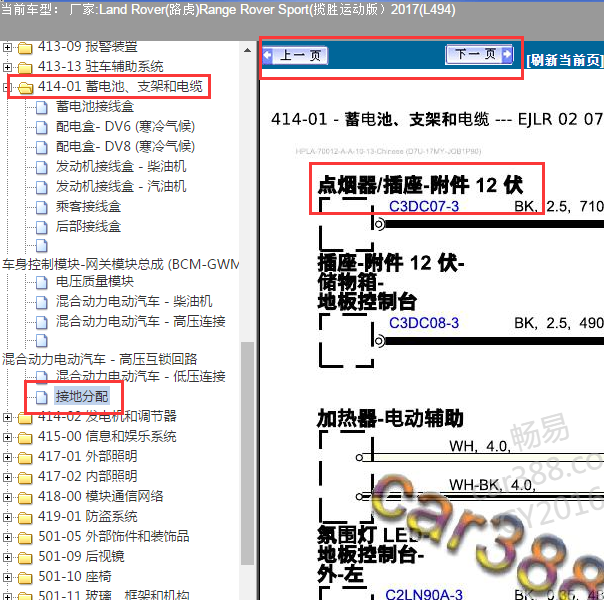Expand the 415-00 信息和娱乐系统 node

coord(7,437)
